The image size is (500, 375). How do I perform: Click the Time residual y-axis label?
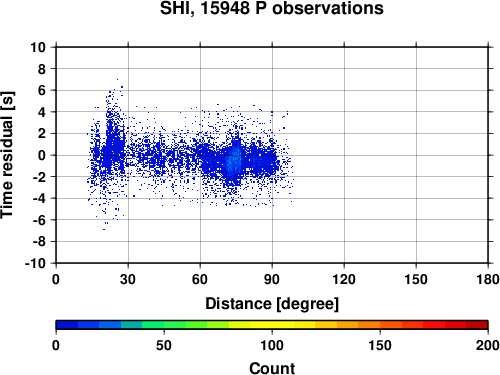coord(7,155)
